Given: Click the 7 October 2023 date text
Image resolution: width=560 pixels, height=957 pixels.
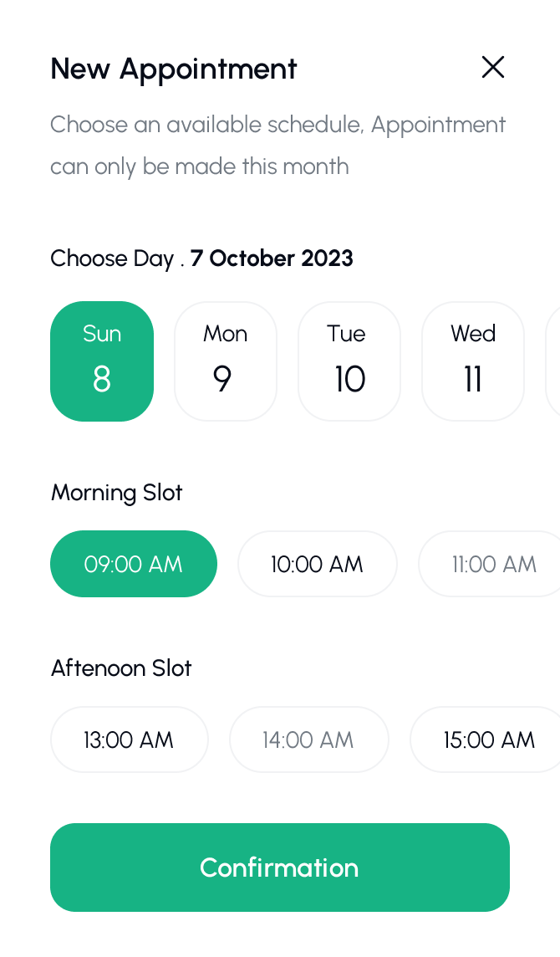Looking at the screenshot, I should pyautogui.click(x=272, y=258).
